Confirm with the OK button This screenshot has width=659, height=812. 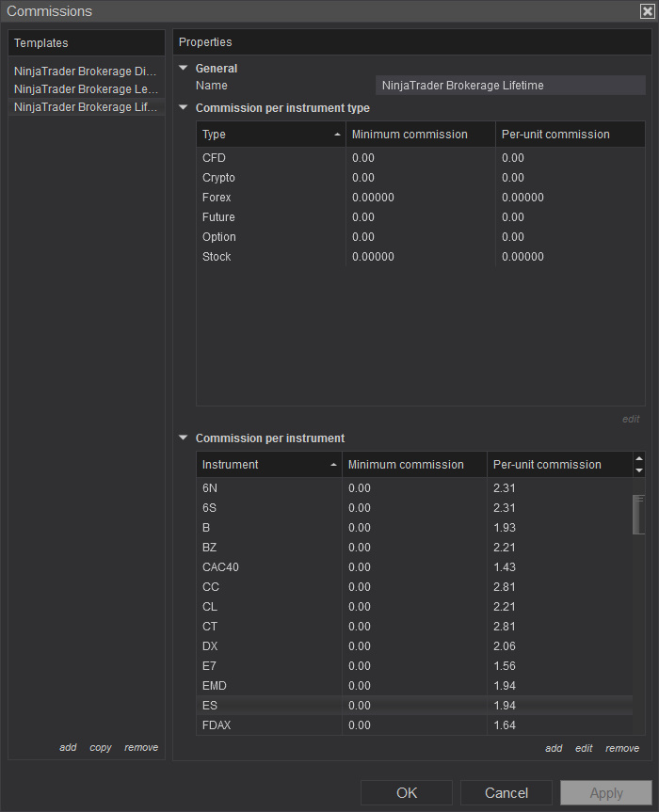click(407, 793)
